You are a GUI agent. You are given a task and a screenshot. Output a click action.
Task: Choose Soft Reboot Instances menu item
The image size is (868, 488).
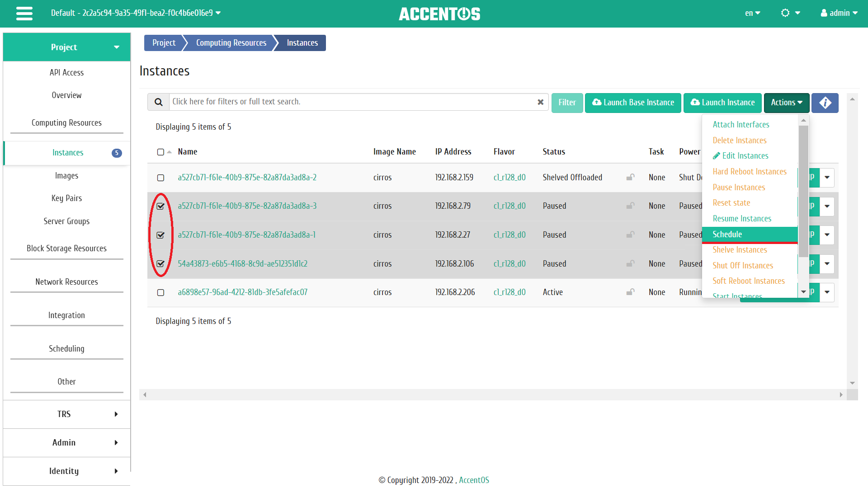[749, 281]
